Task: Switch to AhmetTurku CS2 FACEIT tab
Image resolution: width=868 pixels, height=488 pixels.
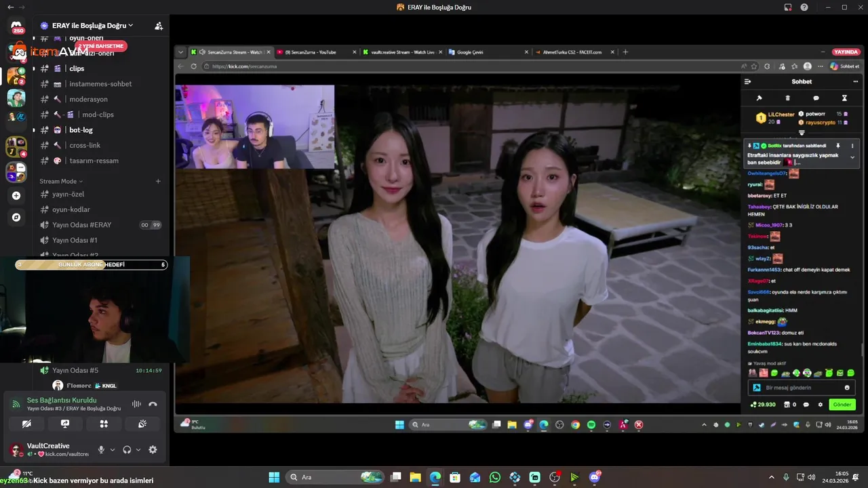Action: click(574, 52)
